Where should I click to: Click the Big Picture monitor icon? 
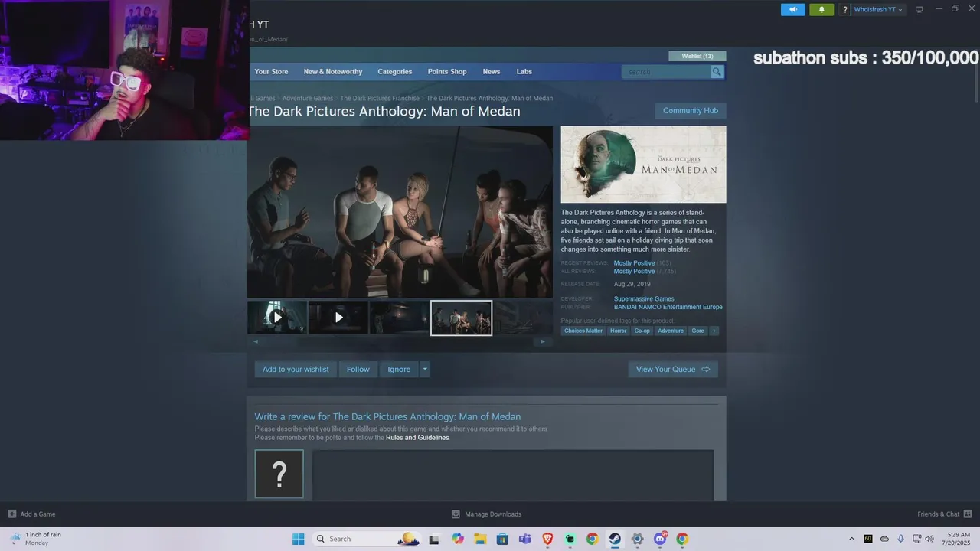920,10
